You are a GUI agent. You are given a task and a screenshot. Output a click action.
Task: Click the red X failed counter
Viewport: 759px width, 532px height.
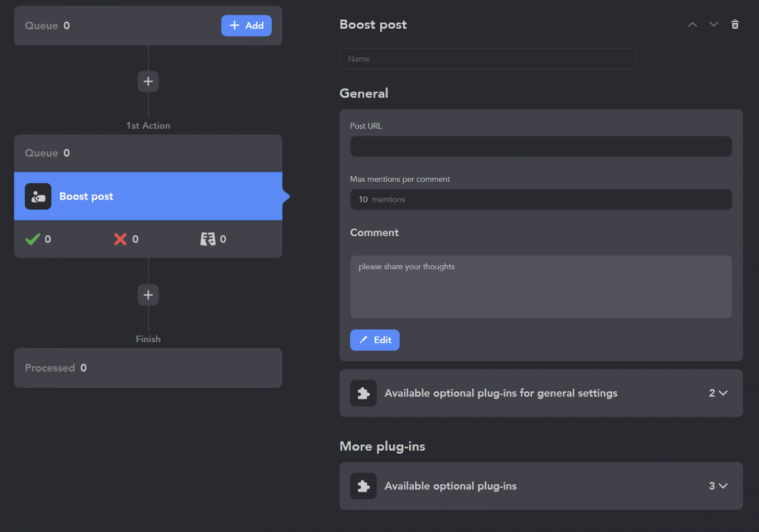coord(120,240)
